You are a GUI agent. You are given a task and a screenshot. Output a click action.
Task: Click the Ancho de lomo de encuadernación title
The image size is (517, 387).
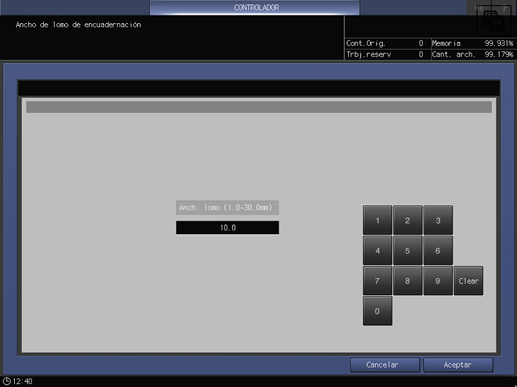78,25
